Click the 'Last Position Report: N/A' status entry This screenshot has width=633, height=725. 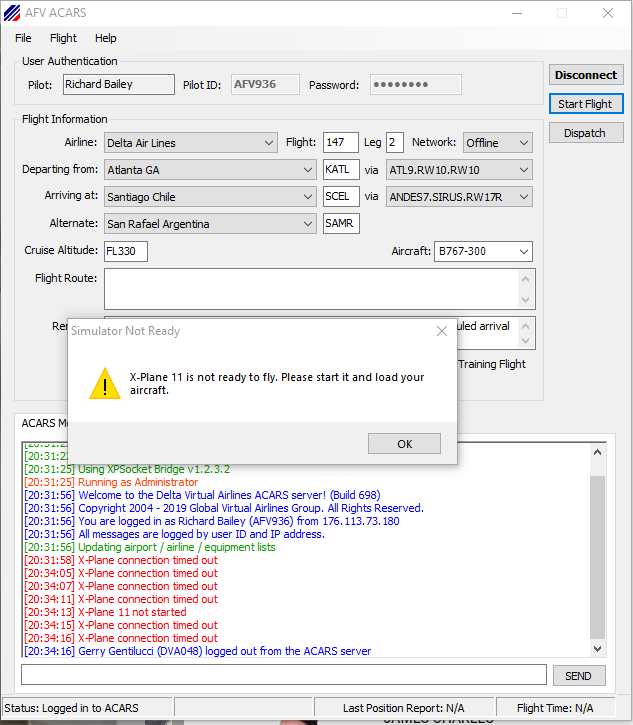pos(404,708)
